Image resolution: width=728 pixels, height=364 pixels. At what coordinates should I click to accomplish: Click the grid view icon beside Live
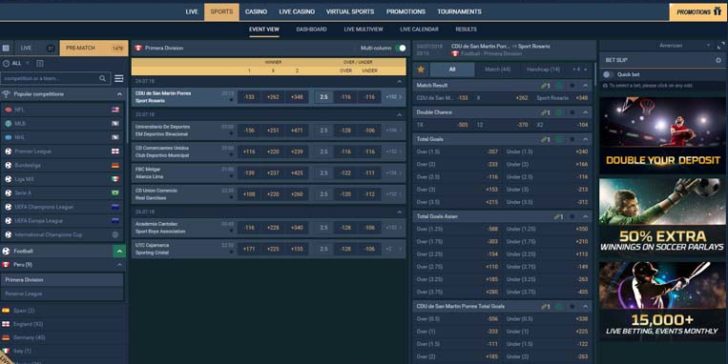coord(6,48)
